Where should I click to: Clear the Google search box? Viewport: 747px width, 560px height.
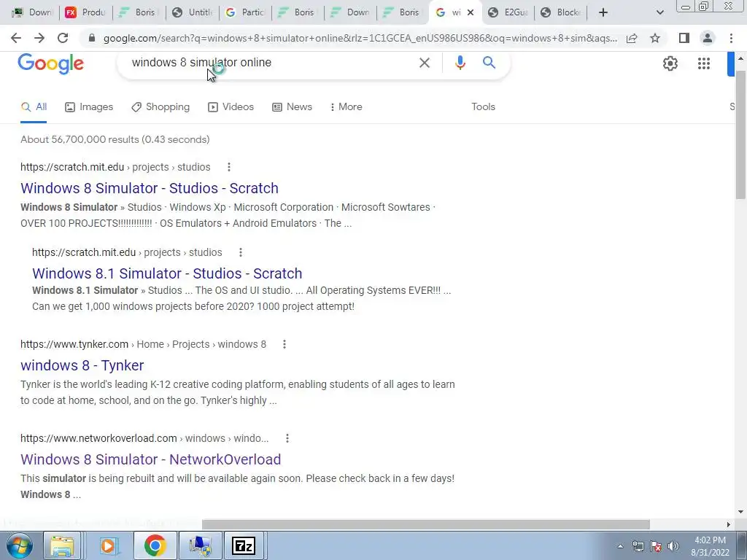tap(425, 63)
